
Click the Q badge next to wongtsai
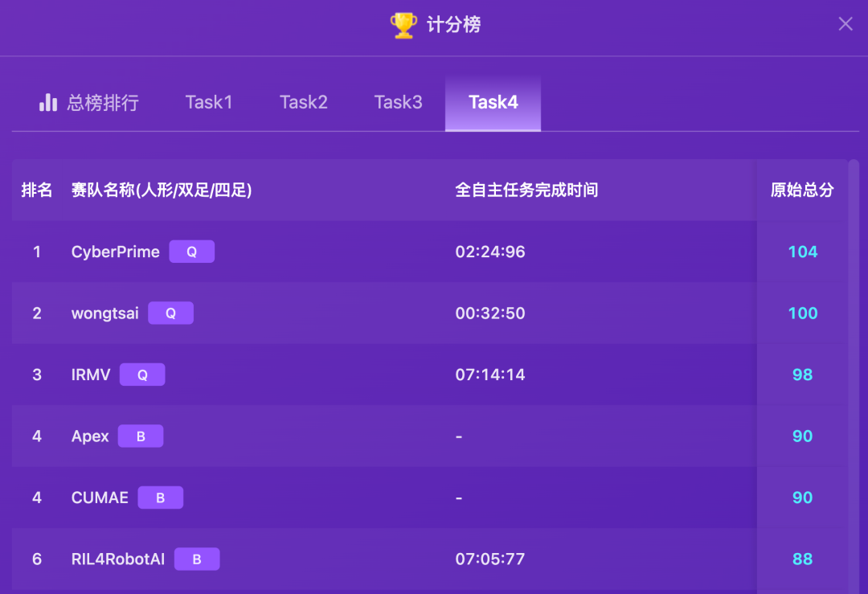[x=170, y=313]
